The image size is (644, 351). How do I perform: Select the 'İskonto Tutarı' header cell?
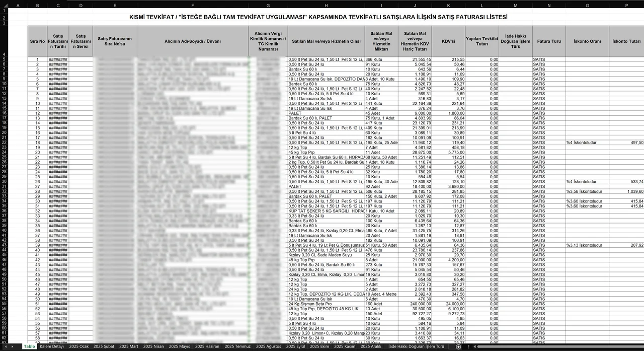coord(626,41)
